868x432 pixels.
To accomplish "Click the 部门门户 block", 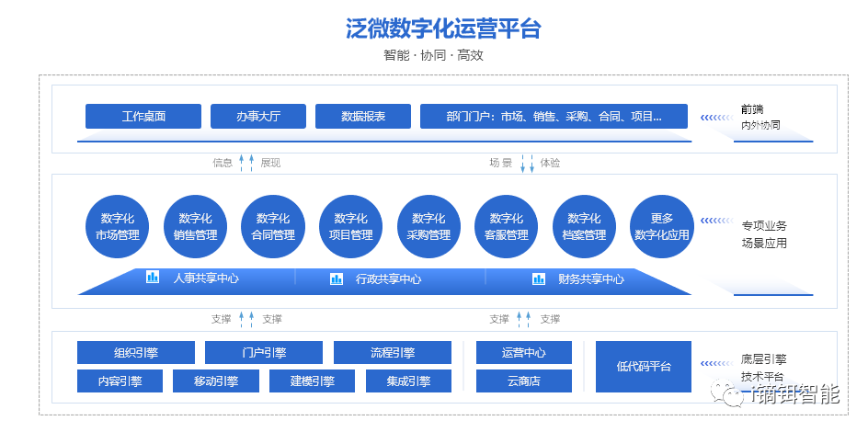I will tap(554, 117).
